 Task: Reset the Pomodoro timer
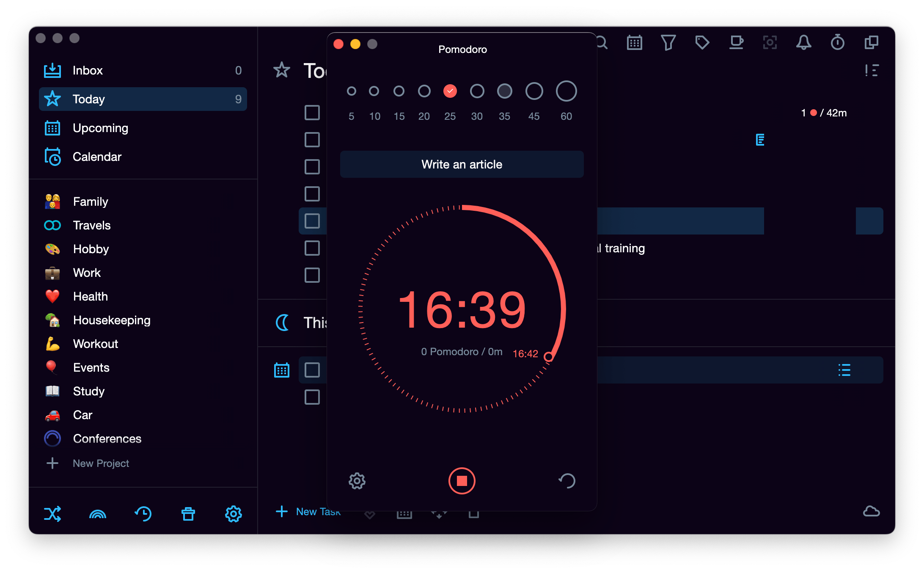[567, 481]
